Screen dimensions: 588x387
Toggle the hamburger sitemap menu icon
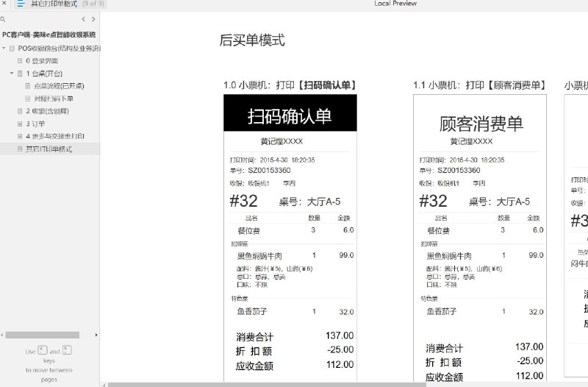click(x=21, y=4)
